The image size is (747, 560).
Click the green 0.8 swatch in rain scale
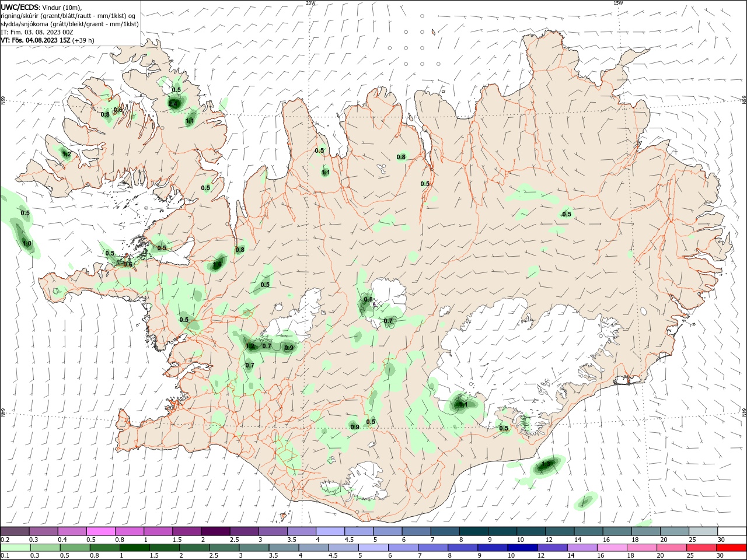(104, 548)
